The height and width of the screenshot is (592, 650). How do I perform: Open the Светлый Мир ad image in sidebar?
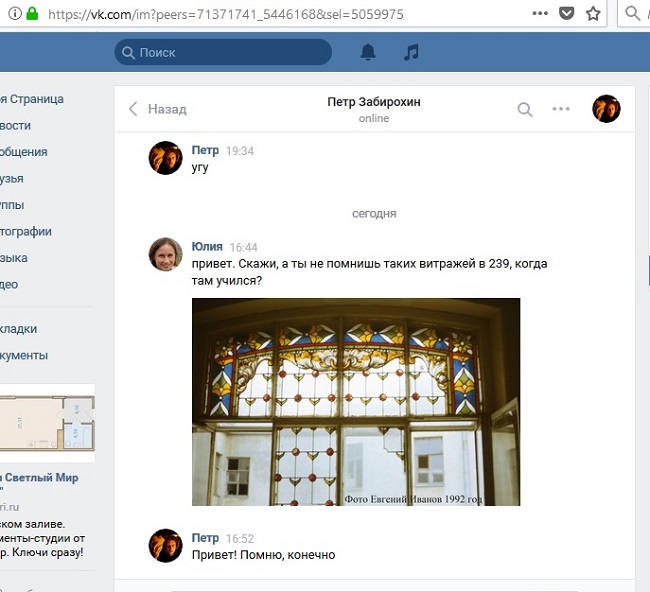[x=47, y=423]
